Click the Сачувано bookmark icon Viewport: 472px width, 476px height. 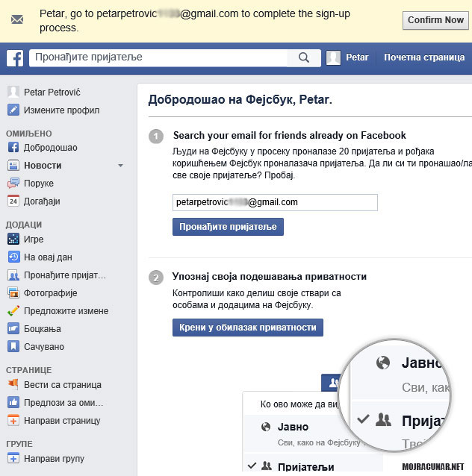pyautogui.click(x=13, y=346)
